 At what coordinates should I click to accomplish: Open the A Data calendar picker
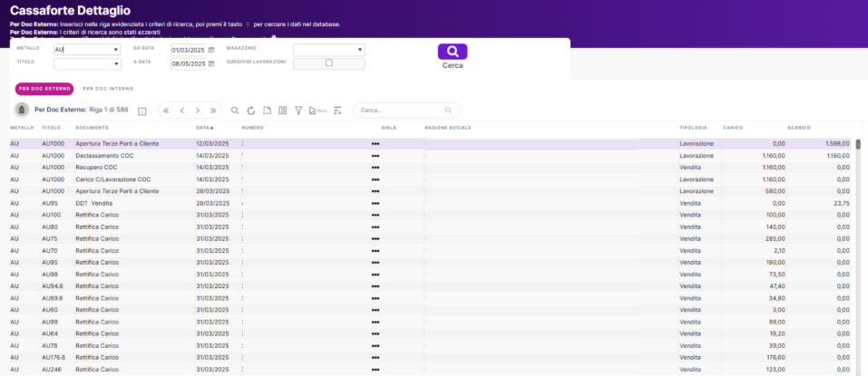tap(211, 64)
